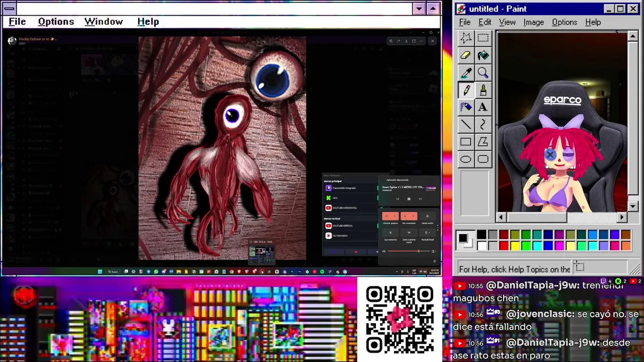Click Paint canvas scroll down arrow
Image resolution: width=644 pixels, height=362 pixels.
[x=633, y=206]
